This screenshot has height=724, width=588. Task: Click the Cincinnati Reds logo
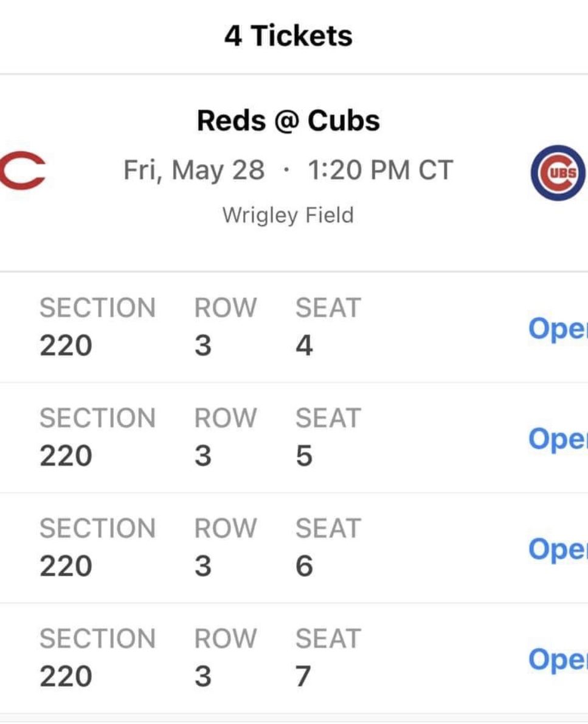[22, 172]
